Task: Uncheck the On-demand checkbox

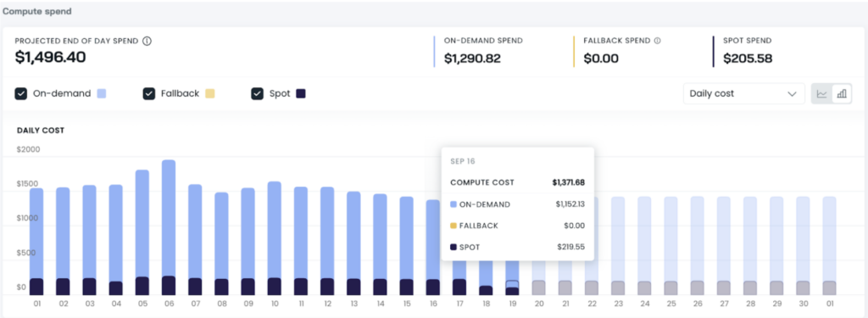Action: [x=21, y=93]
